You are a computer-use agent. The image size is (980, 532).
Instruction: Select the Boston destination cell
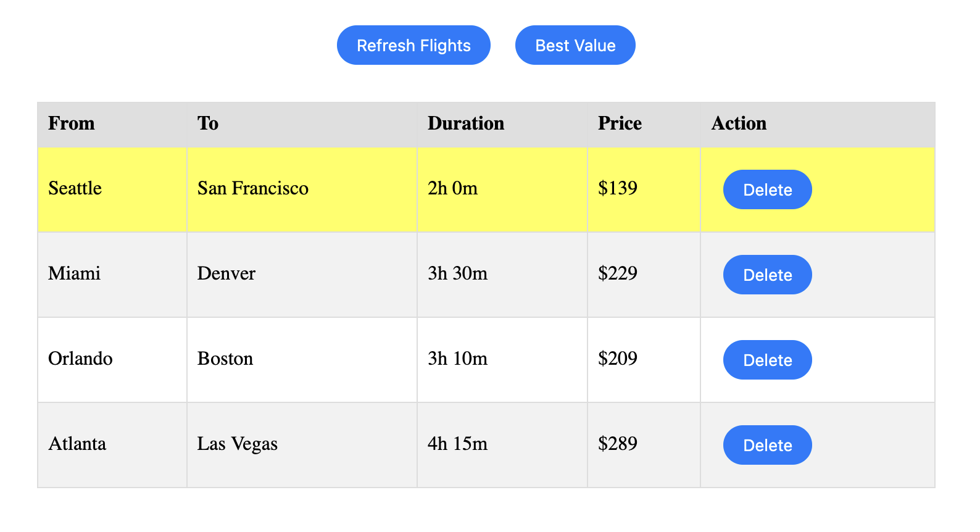pyautogui.click(x=225, y=359)
